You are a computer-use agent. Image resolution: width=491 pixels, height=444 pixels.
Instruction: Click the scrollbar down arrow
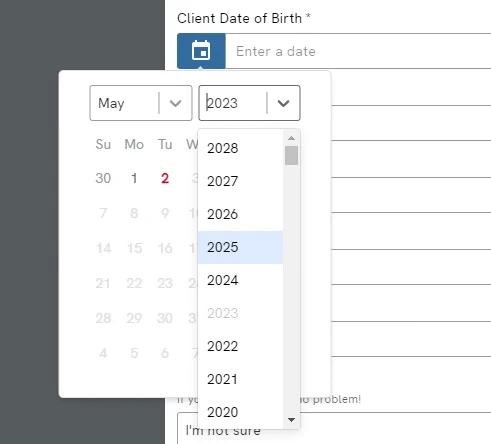(x=291, y=420)
